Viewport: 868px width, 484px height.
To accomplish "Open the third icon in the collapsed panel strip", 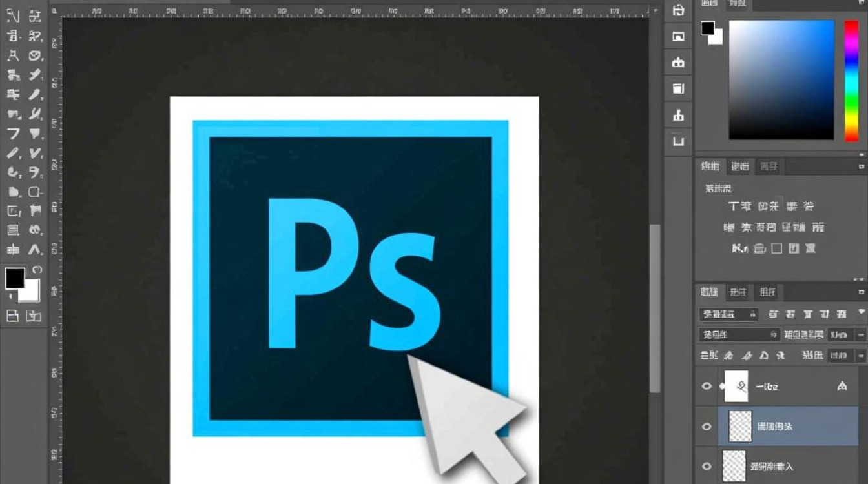I will (x=678, y=63).
